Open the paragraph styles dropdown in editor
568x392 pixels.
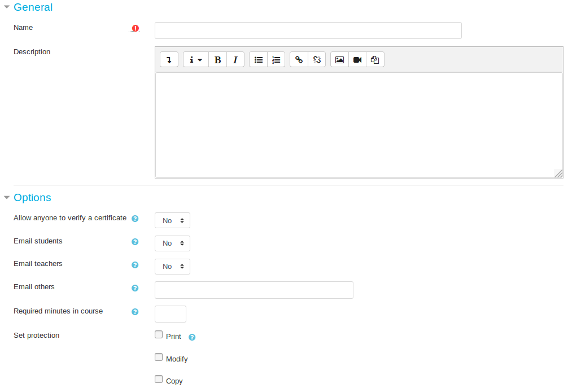[x=195, y=59]
